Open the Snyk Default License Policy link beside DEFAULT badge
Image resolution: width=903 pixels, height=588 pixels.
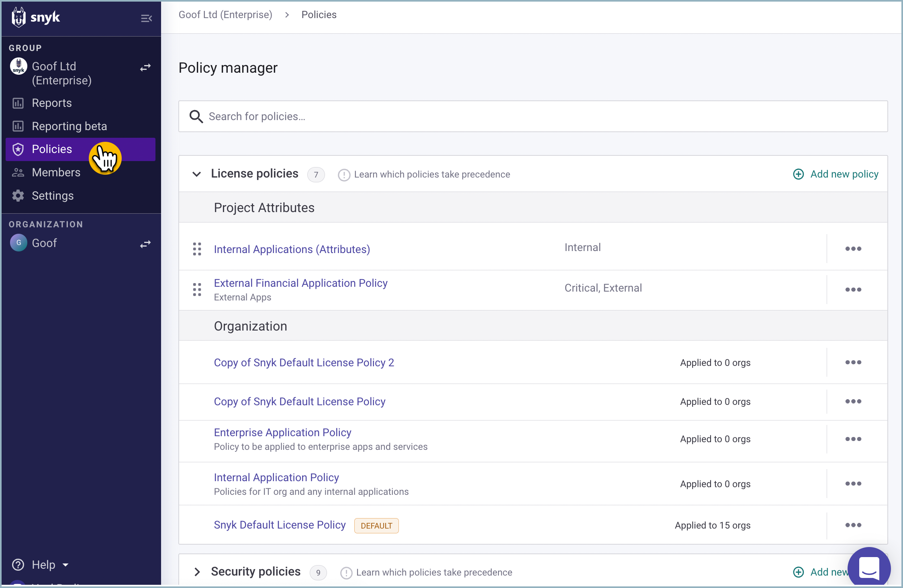[280, 525]
